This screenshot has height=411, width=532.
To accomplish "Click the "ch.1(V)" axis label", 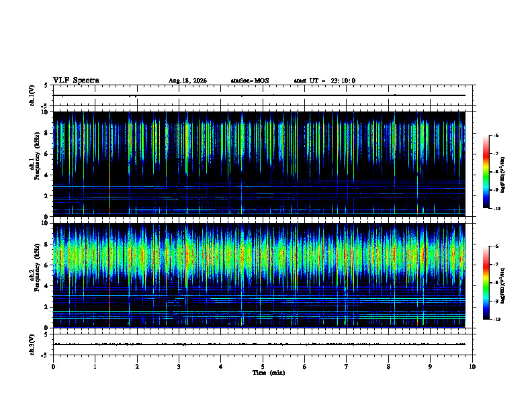I will pos(32,95).
